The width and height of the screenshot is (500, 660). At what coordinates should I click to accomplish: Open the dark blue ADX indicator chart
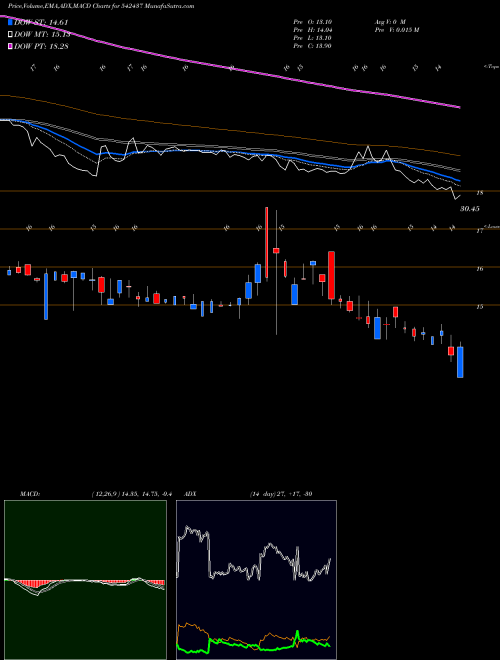point(256,580)
